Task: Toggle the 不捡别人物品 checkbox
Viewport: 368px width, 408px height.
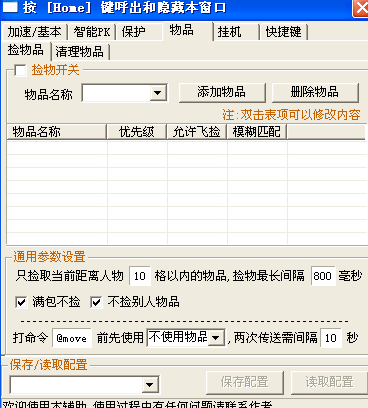Action: pos(96,302)
